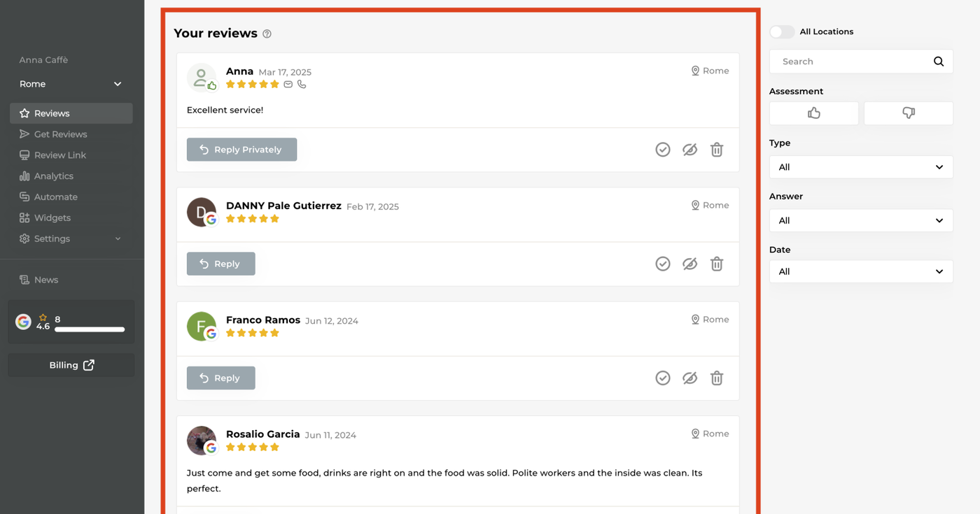Click into the Search reviews field
The height and width of the screenshot is (514, 980).
coord(850,62)
